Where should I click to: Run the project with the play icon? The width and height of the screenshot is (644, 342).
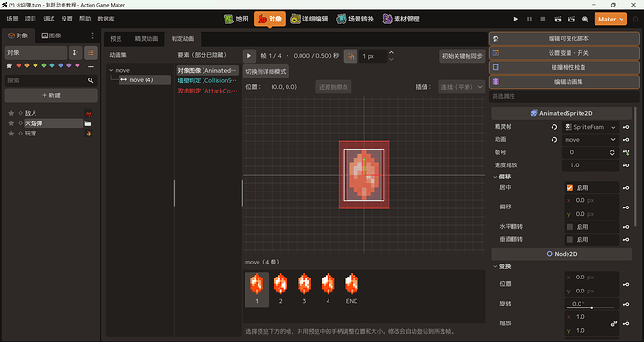(516, 19)
